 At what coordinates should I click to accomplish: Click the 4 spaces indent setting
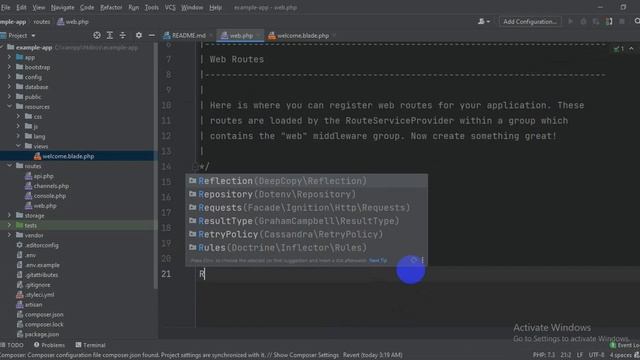pos(622,355)
